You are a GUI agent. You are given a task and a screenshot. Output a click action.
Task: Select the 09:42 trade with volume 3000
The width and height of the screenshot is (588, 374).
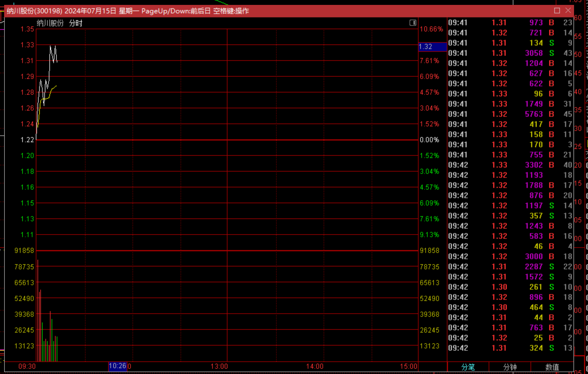pos(510,256)
